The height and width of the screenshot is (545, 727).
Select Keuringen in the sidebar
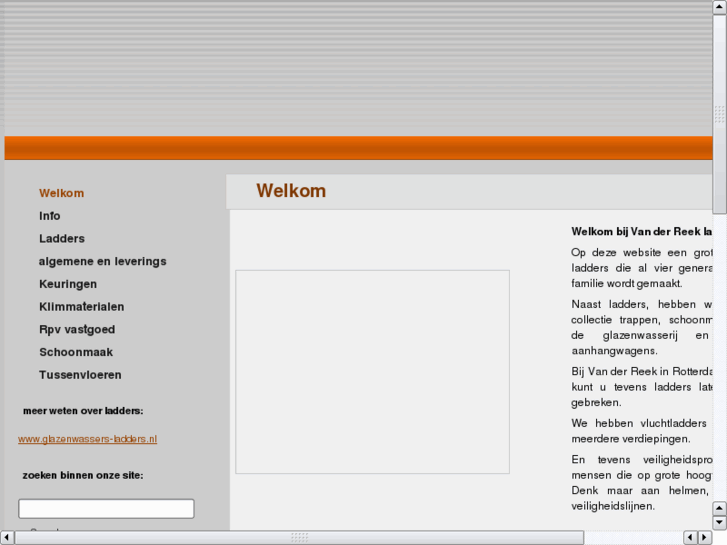point(68,284)
